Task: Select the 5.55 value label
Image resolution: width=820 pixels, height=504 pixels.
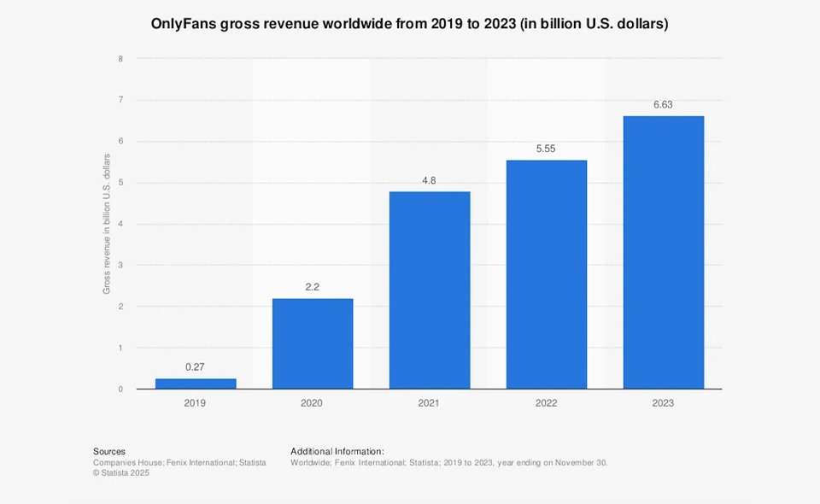Action: pyautogui.click(x=546, y=149)
